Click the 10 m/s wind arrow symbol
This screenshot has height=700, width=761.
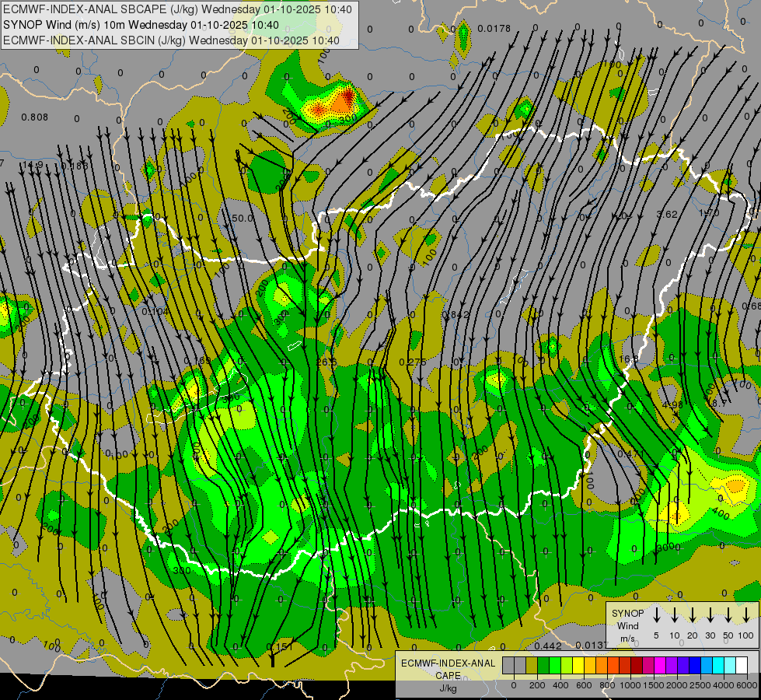(x=675, y=615)
